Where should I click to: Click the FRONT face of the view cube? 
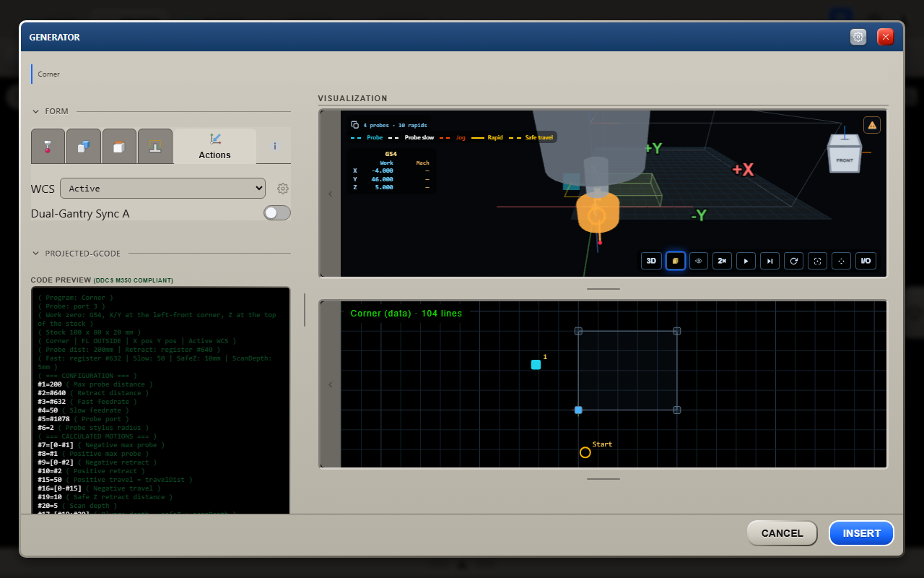pyautogui.click(x=845, y=160)
